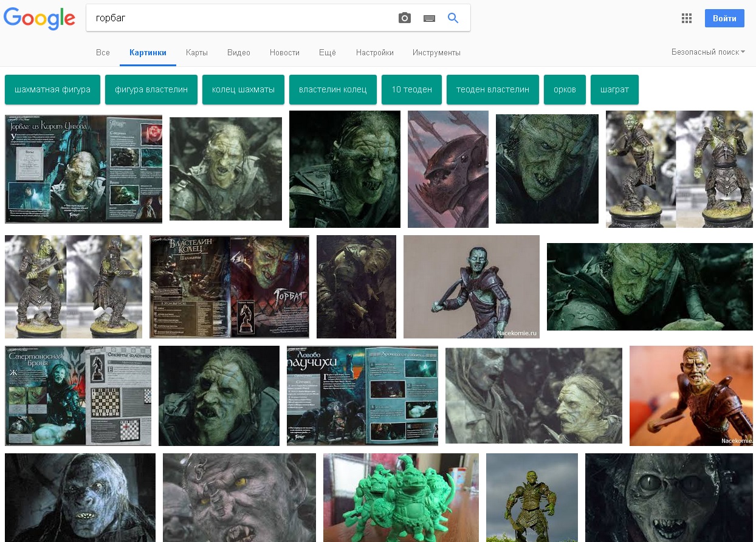
Task: Open Настройки menu
Action: point(375,53)
